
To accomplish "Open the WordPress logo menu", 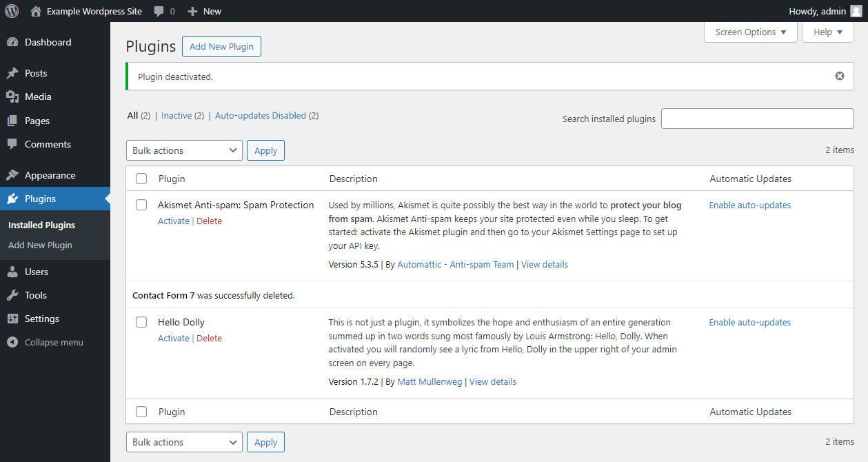I will pyautogui.click(x=12, y=11).
